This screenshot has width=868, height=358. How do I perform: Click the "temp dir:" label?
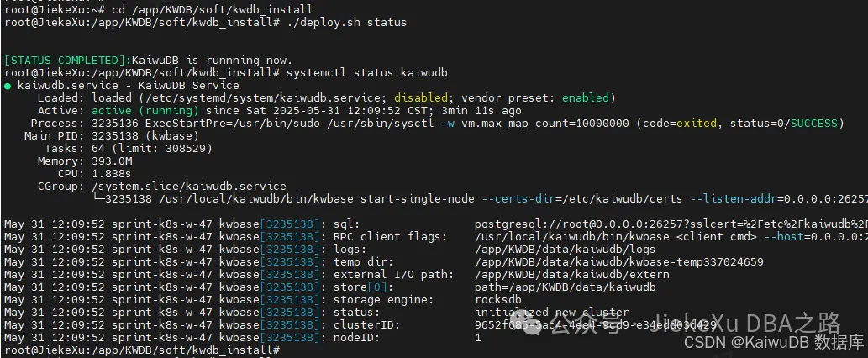coord(364,261)
